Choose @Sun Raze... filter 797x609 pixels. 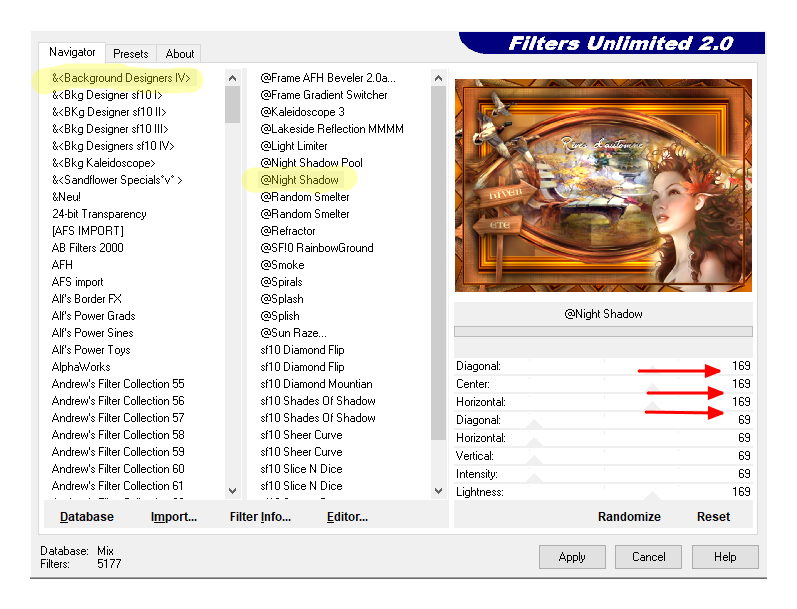(x=294, y=333)
